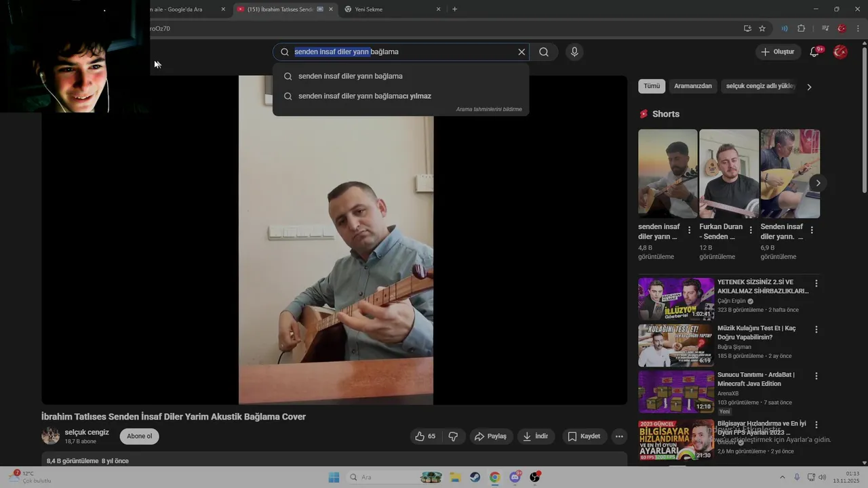Select suggestion 'senden insaf diler yarın bağlamacı yılmaz'
The width and height of the screenshot is (868, 488).
click(401, 96)
